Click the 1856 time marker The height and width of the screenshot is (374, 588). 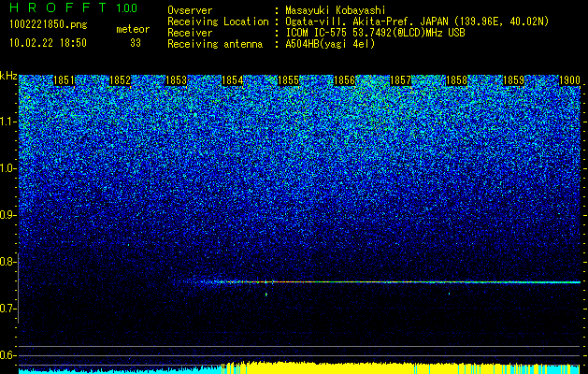click(x=344, y=80)
